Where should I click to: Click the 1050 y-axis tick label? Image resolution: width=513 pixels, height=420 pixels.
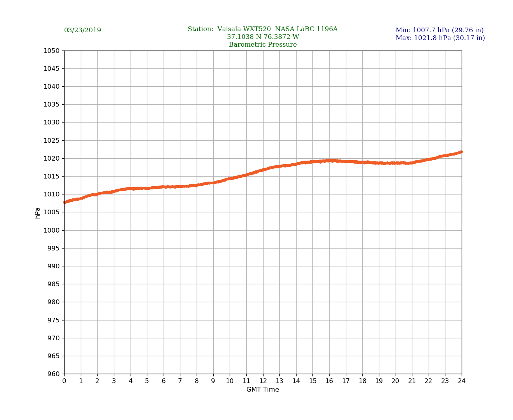pos(51,51)
